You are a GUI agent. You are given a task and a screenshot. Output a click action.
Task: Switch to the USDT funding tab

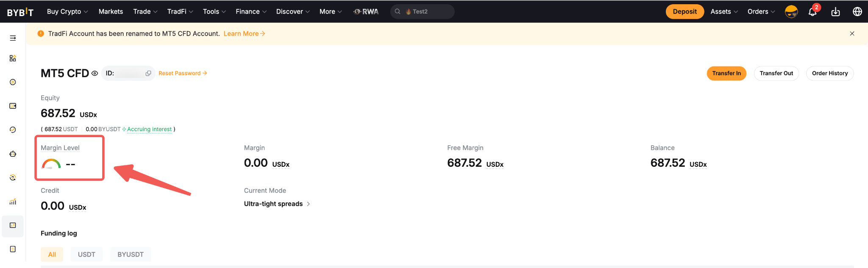click(86, 254)
